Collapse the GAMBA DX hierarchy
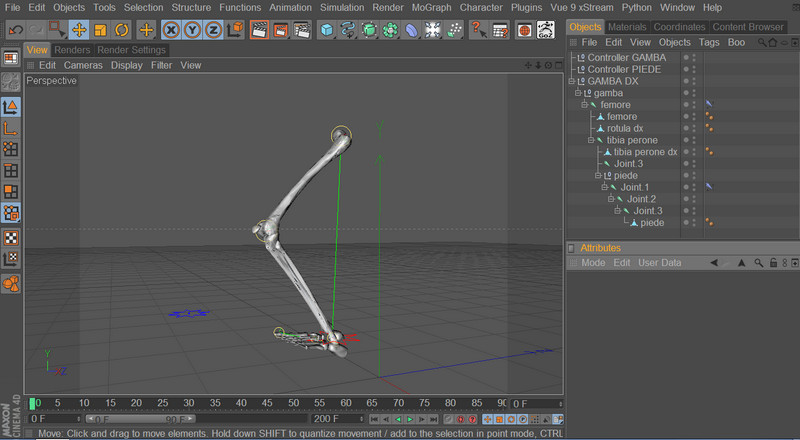Viewport: 800px width, 440px height. pos(571,81)
